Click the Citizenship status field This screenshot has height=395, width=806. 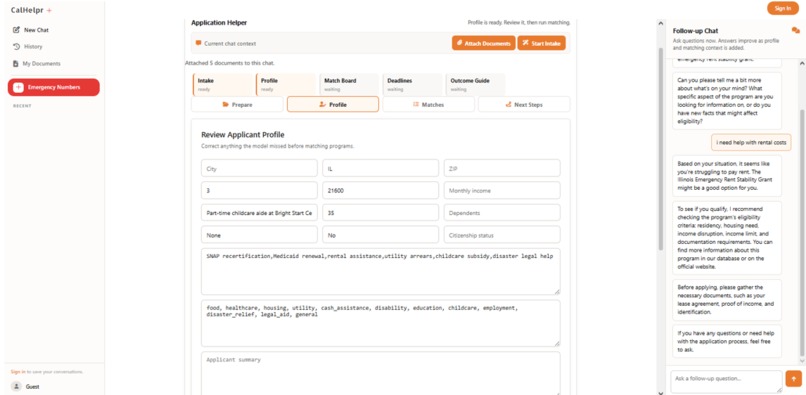coord(502,235)
